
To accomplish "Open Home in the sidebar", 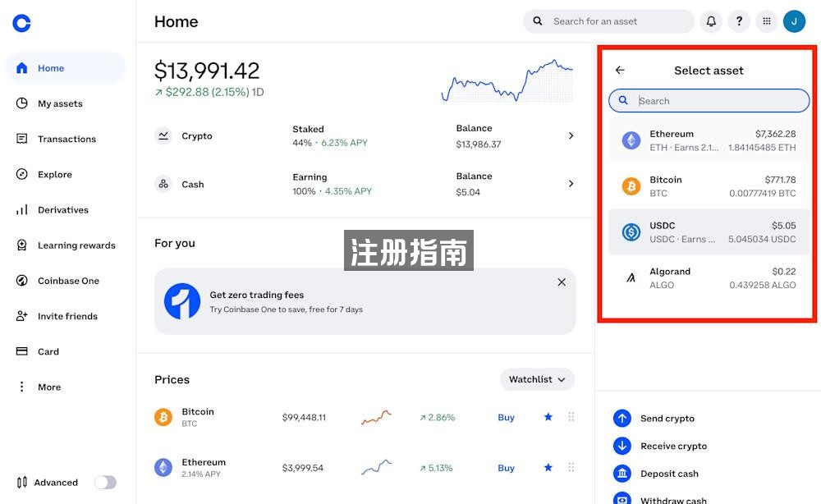I will (x=66, y=68).
